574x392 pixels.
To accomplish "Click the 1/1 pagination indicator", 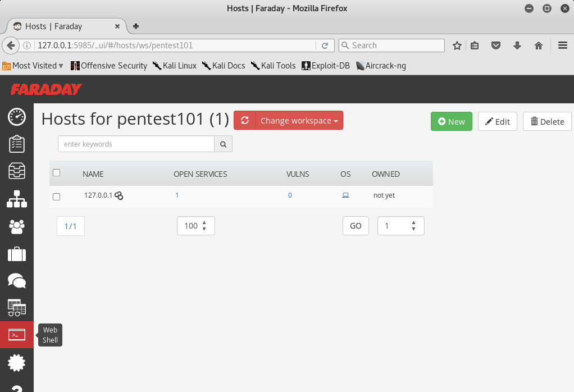I will [71, 226].
